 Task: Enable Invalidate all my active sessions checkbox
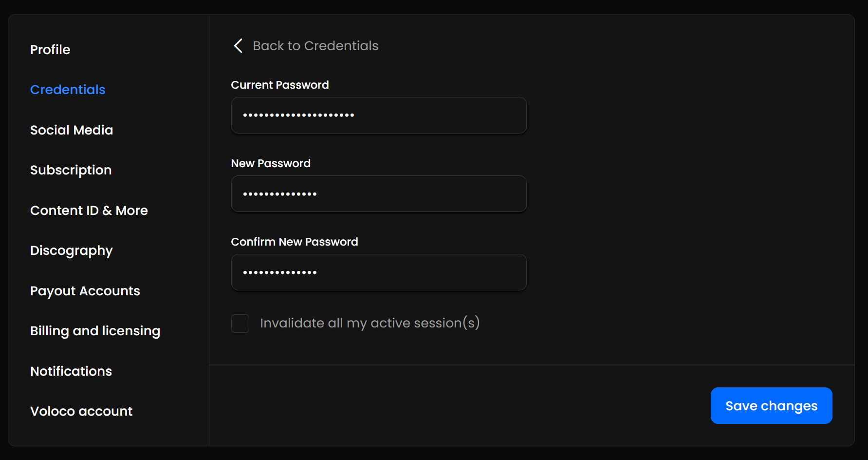tap(240, 324)
